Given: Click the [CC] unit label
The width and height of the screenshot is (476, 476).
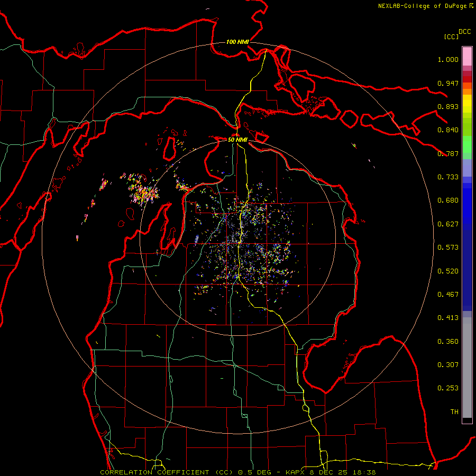Looking at the screenshot, I should pos(451,36).
